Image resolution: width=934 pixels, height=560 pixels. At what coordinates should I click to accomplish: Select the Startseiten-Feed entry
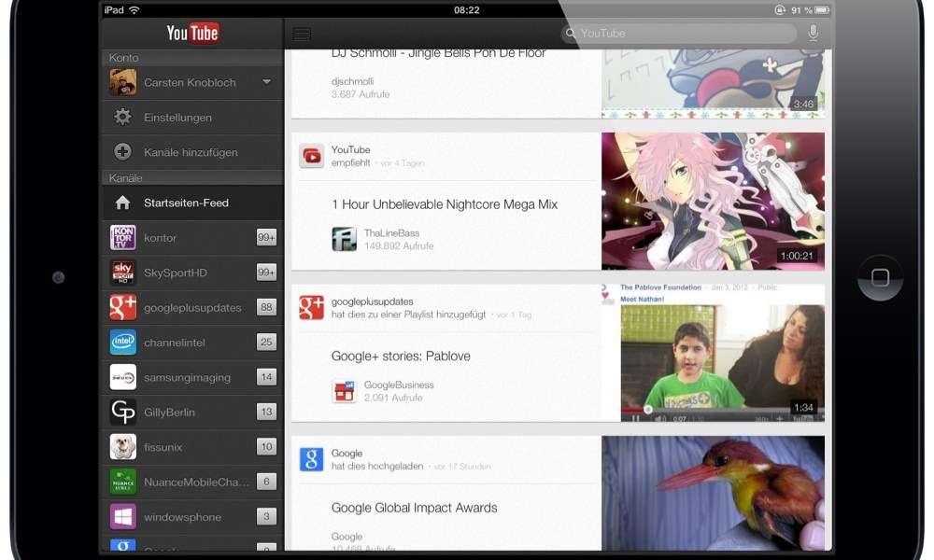click(192, 203)
